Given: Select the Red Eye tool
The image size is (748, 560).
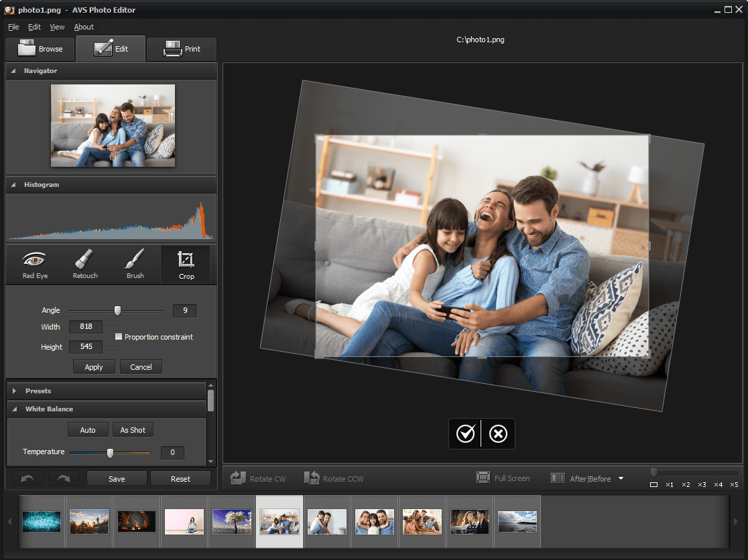Looking at the screenshot, I should click(x=35, y=265).
